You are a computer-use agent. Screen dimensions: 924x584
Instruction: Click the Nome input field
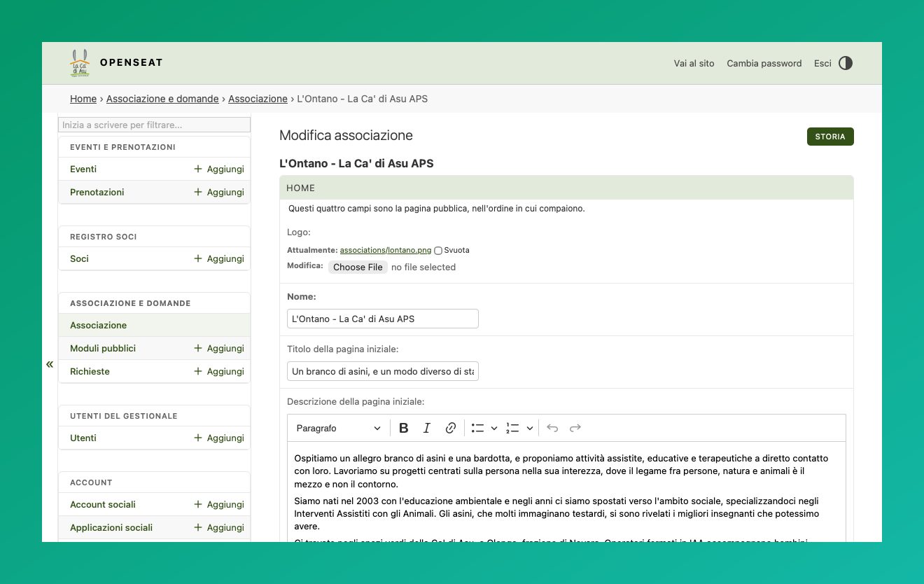(383, 319)
